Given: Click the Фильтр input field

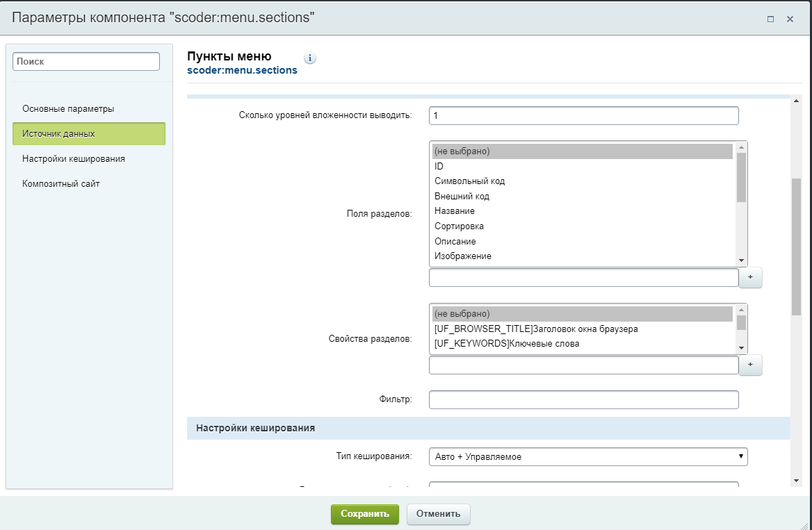Looking at the screenshot, I should click(x=583, y=399).
